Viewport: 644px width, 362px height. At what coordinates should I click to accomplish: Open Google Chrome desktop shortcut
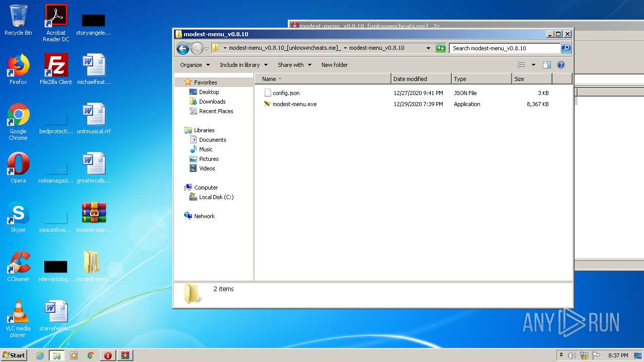18,122
